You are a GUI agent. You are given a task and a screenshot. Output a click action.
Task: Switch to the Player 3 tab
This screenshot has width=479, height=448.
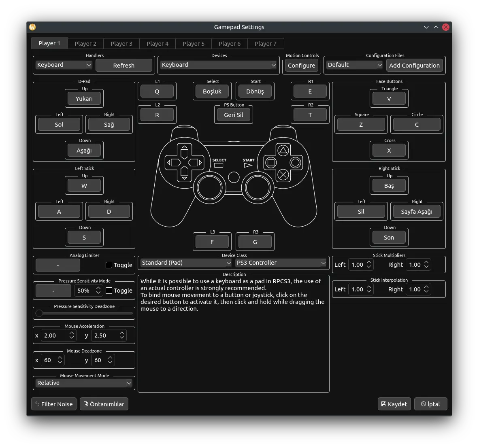point(121,44)
